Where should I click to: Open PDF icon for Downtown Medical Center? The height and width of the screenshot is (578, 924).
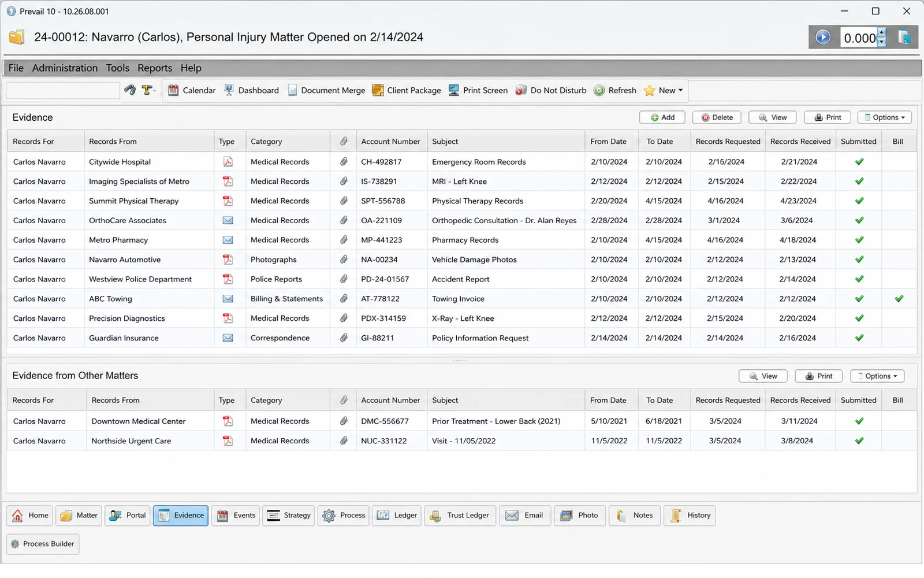tap(228, 421)
